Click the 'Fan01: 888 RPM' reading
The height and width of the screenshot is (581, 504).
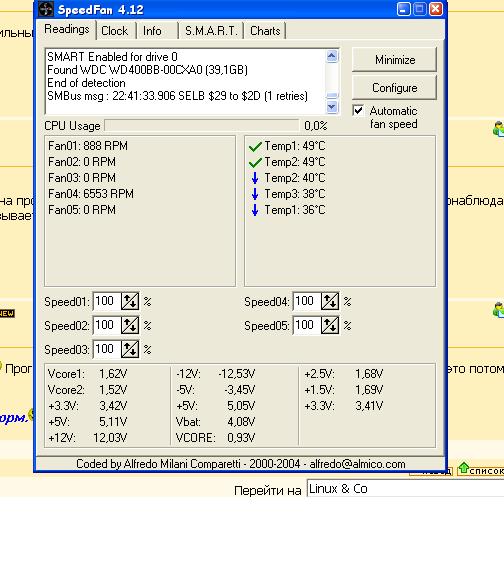click(88, 146)
